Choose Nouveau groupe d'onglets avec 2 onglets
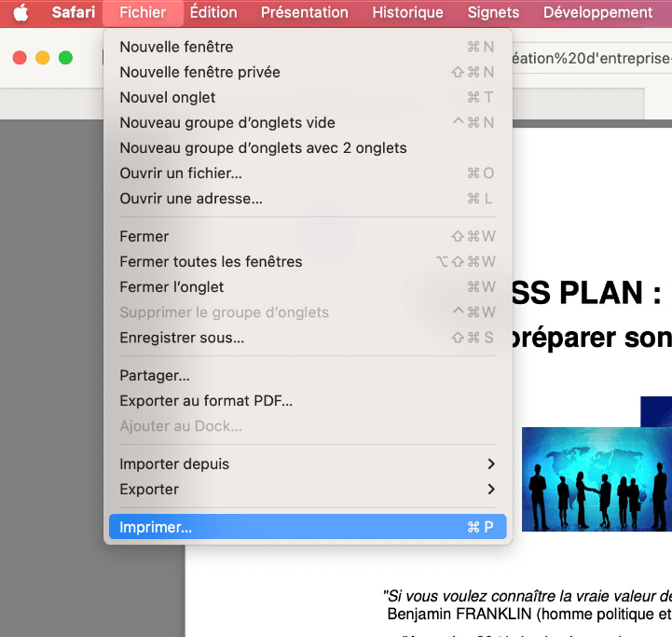This screenshot has width=672, height=637. pyautogui.click(x=308, y=148)
